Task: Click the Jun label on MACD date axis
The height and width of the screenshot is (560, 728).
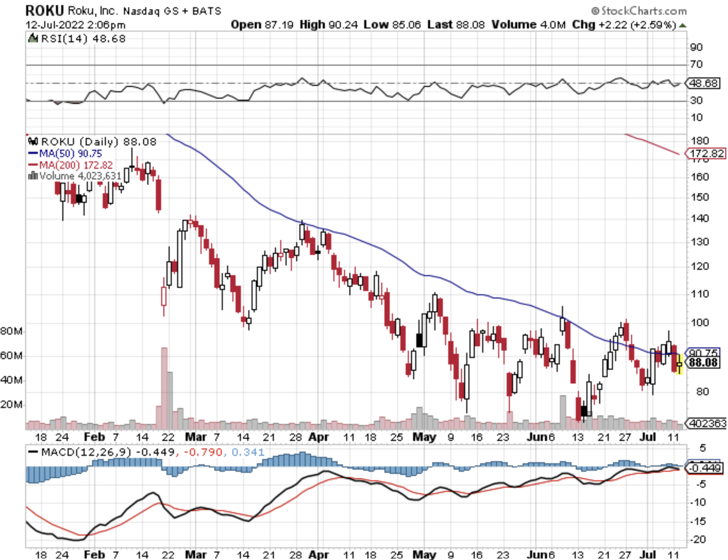Action: (x=538, y=554)
